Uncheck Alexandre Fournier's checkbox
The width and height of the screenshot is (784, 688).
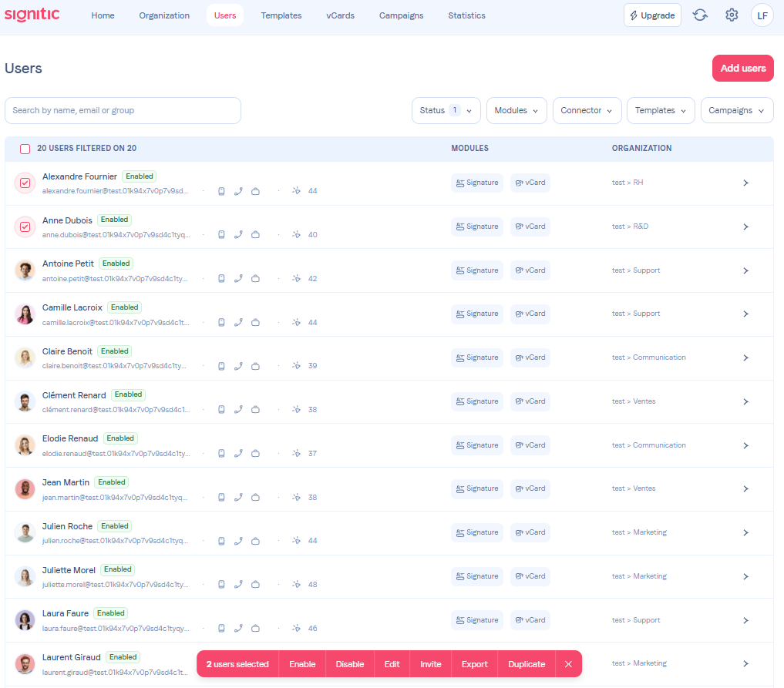point(25,183)
